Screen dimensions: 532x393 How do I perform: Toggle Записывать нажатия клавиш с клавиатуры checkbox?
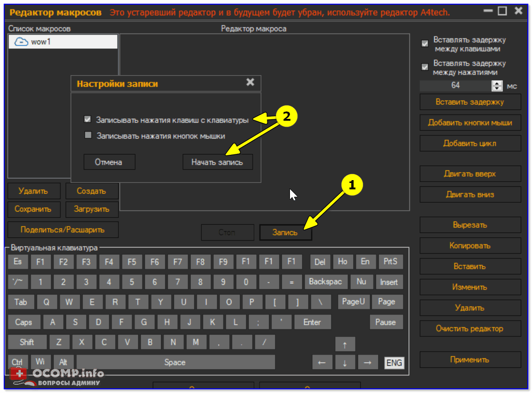[88, 119]
